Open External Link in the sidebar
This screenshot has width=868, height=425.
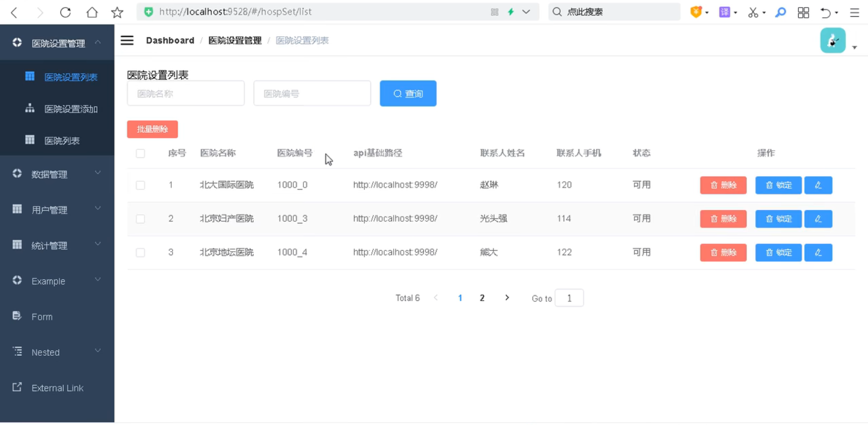click(x=57, y=388)
